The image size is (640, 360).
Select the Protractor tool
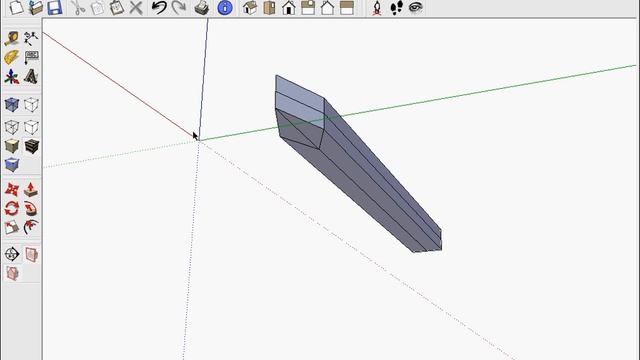(x=12, y=57)
